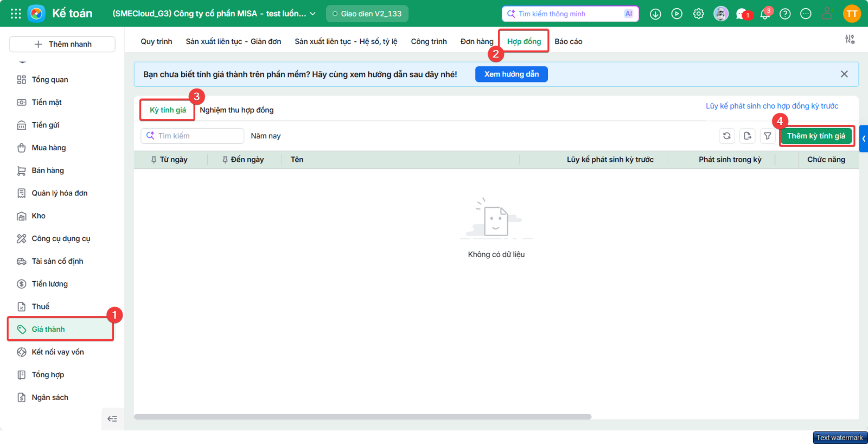Open the notifications bell icon
The width and height of the screenshot is (868, 444).
click(x=765, y=14)
